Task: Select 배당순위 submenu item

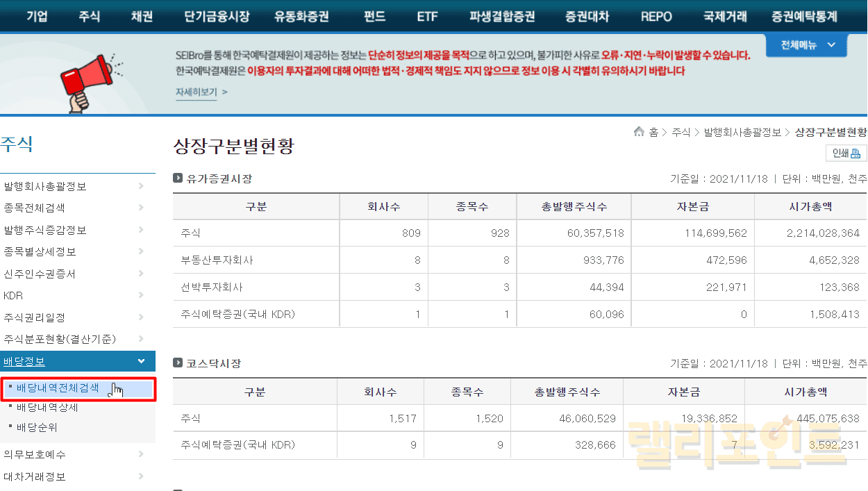Action: (x=37, y=427)
